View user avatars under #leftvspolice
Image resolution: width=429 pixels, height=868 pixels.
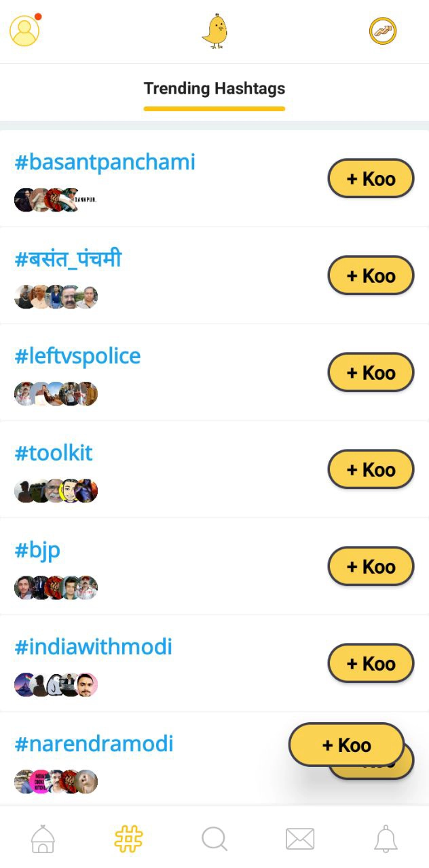56,393
